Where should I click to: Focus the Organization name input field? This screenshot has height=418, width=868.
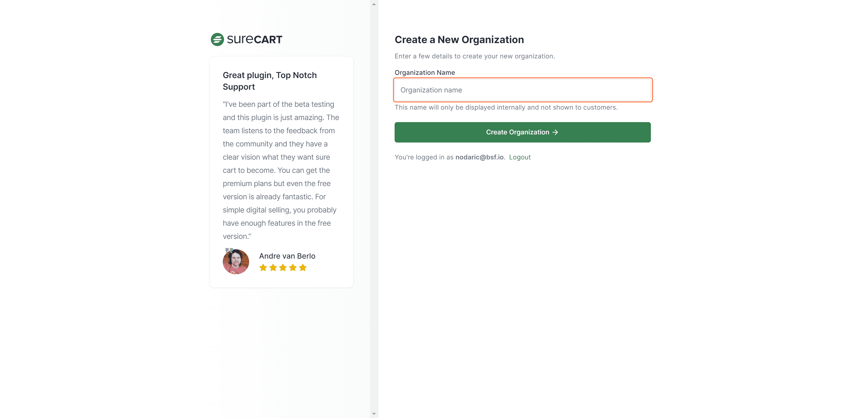tap(522, 90)
